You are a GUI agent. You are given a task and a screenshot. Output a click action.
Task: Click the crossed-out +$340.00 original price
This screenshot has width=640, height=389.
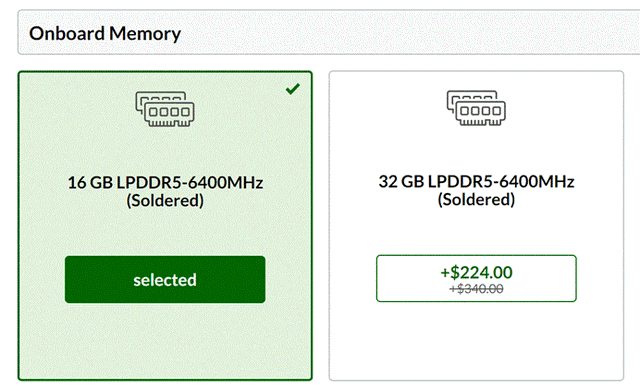click(x=476, y=289)
